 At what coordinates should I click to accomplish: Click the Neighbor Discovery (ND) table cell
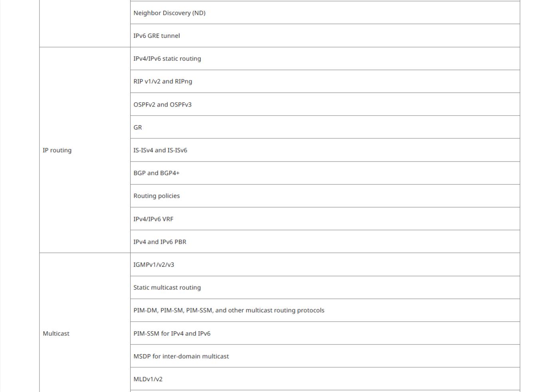point(325,12)
